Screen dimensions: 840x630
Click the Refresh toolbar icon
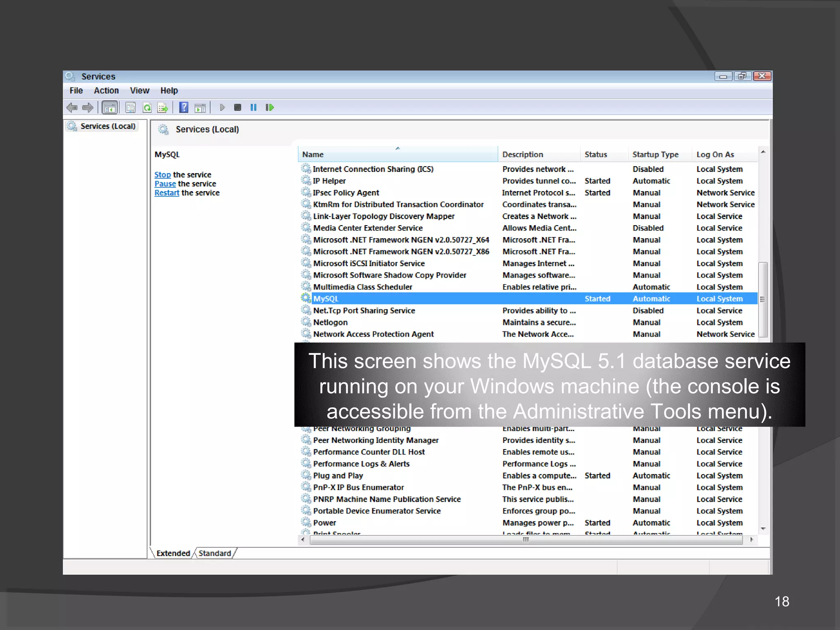pos(147,108)
